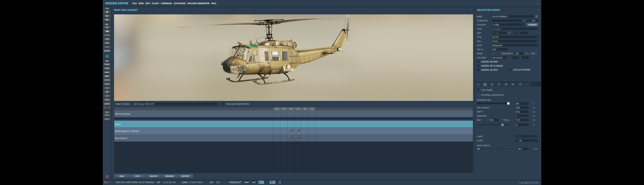
Task: Open the Type UH-1H dropdown
Action: 515,37
